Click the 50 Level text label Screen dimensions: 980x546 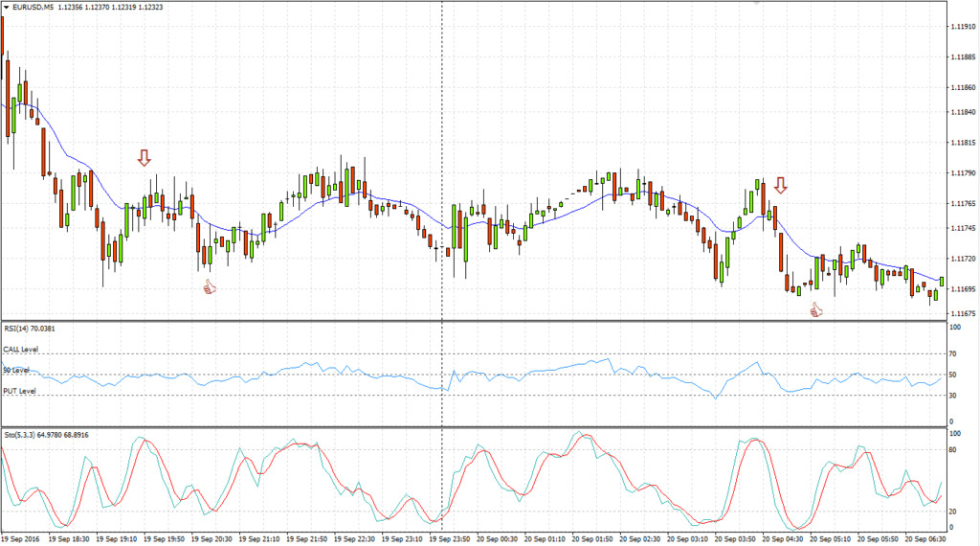coord(16,370)
